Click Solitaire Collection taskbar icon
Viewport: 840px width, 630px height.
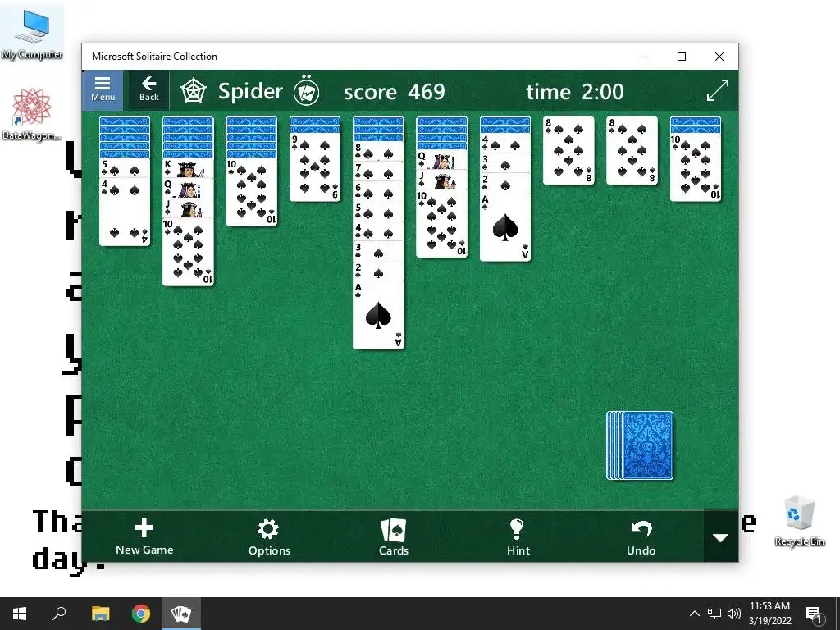click(181, 614)
